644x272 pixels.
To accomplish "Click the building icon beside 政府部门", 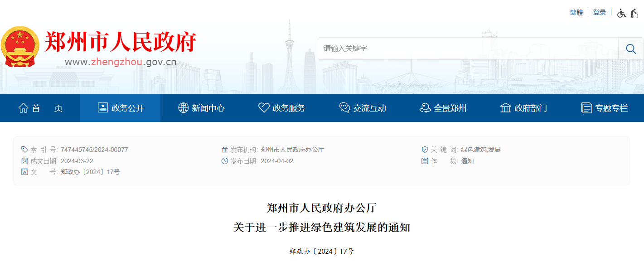I will click(x=505, y=108).
